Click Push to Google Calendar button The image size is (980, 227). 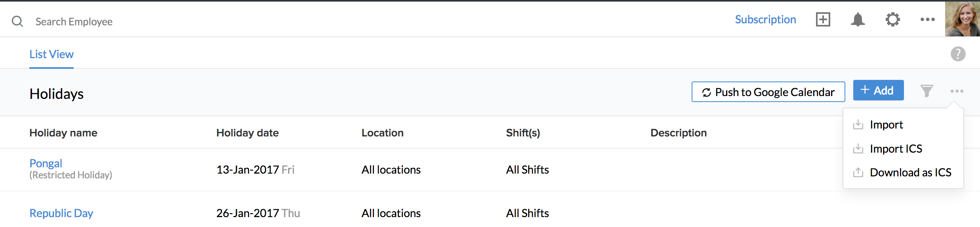pos(768,92)
